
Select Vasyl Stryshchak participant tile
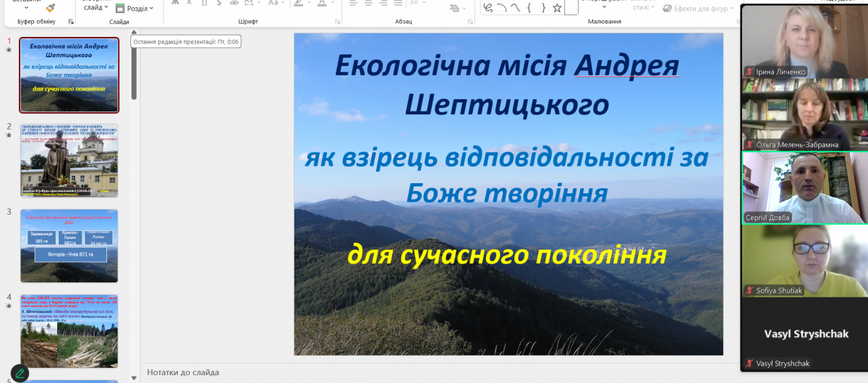(x=805, y=334)
